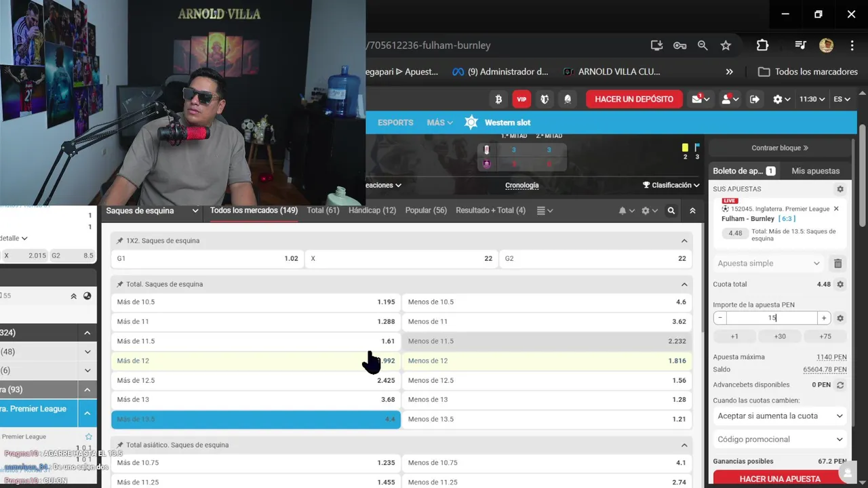Image resolution: width=868 pixels, height=488 pixels.
Task: Open the password key icon in address bar
Action: tap(679, 45)
